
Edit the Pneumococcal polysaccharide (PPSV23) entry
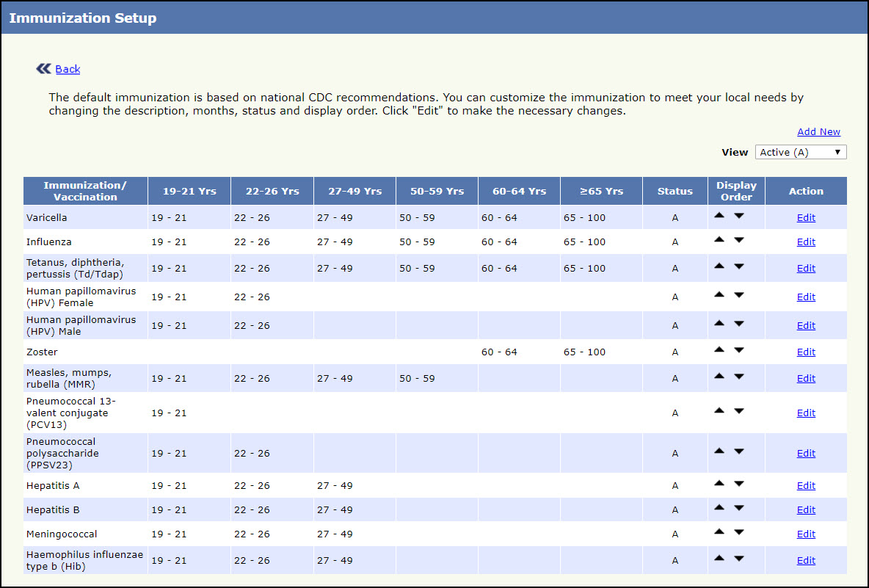[806, 454]
